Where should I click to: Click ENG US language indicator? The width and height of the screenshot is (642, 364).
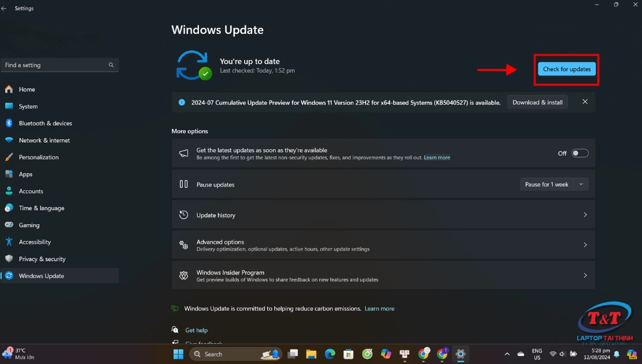coord(537,354)
